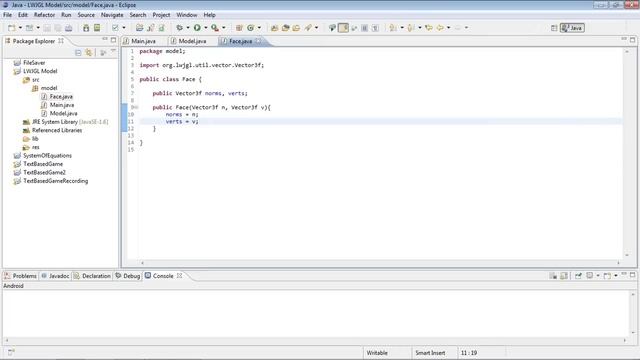Click the New Java Class icon

tap(251, 28)
